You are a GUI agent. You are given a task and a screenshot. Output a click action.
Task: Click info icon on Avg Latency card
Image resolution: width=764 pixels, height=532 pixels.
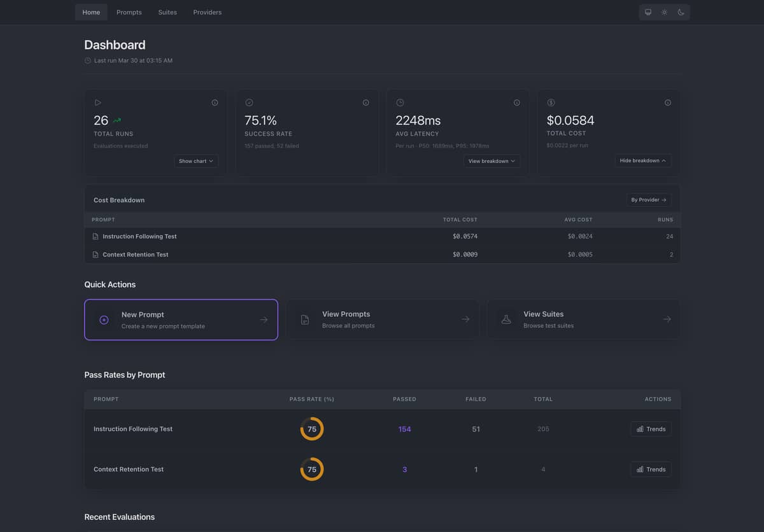click(x=516, y=102)
